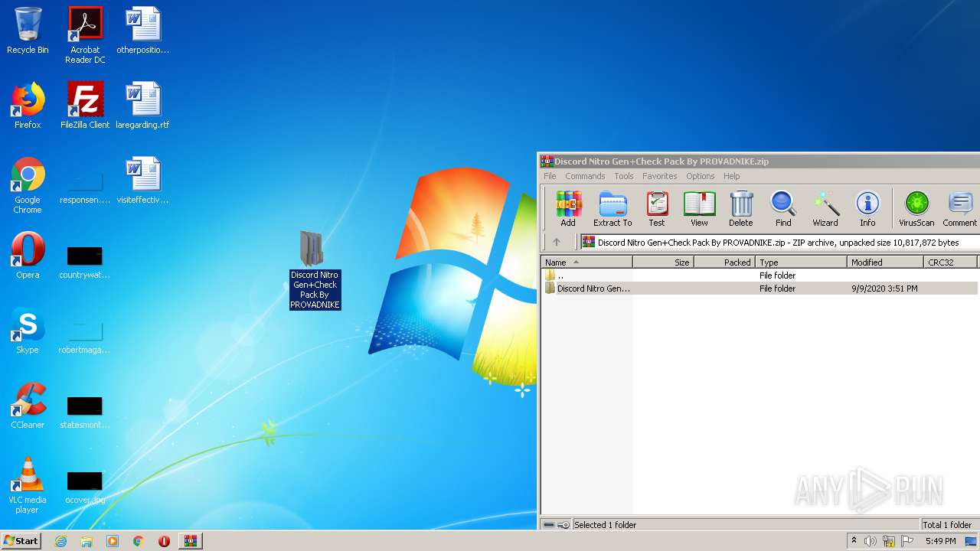
Task: Click the volume speaker tray icon
Action: [x=871, y=541]
